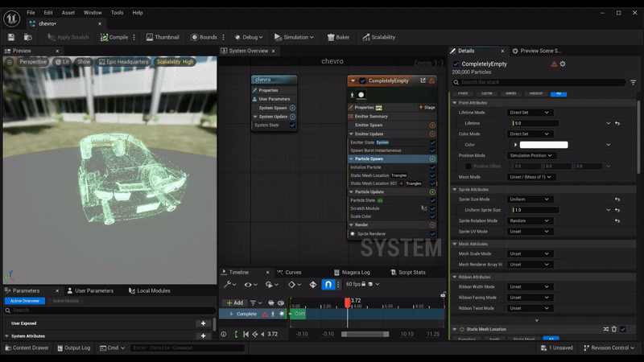Open the Details panel settings gear icon
The width and height of the screenshot is (644, 362).
(563, 64)
